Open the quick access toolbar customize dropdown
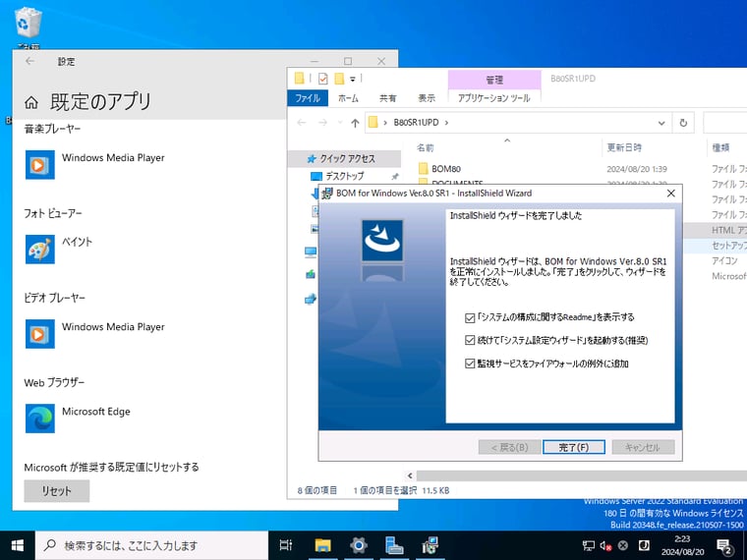 pos(353,79)
